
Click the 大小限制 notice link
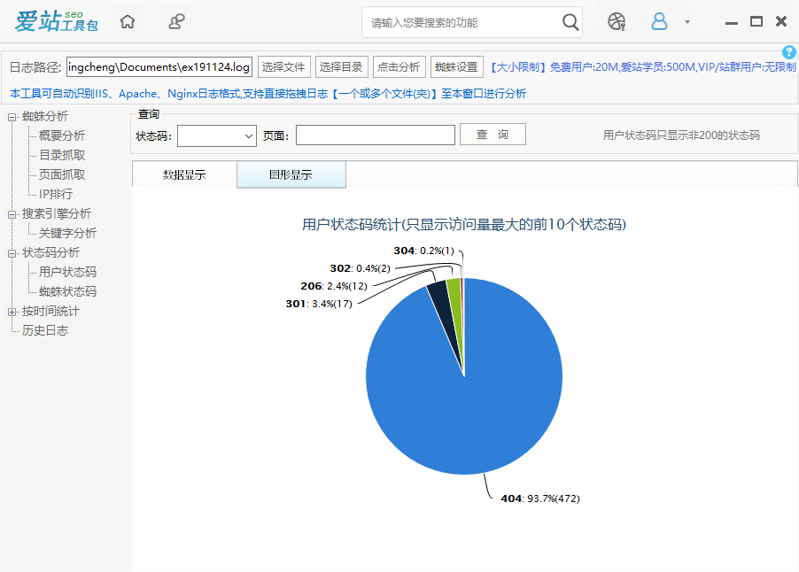(x=643, y=67)
